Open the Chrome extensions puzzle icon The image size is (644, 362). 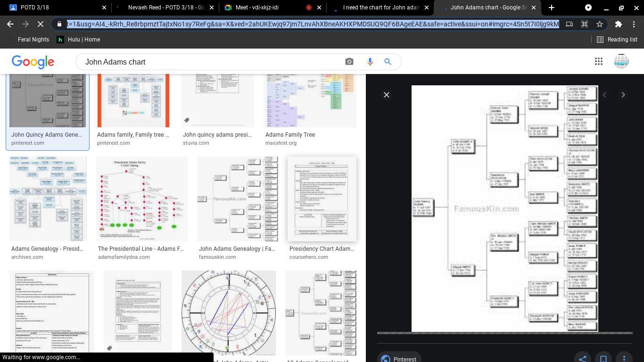618,24
